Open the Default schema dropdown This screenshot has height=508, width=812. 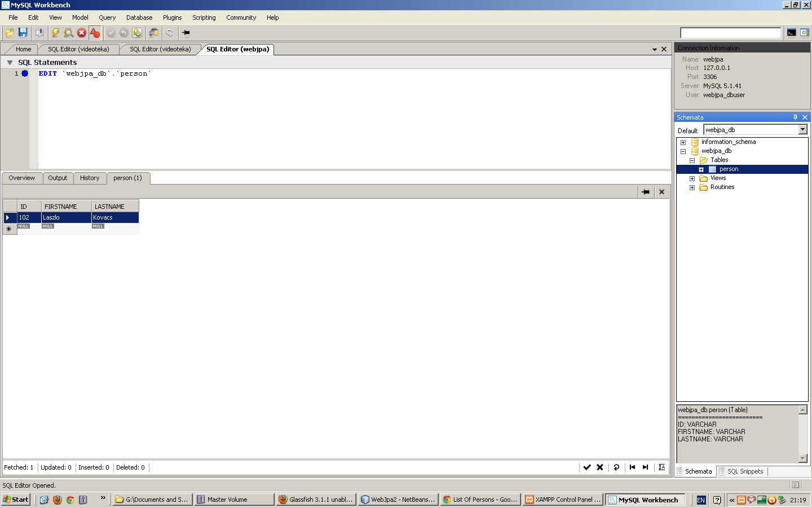pyautogui.click(x=803, y=130)
